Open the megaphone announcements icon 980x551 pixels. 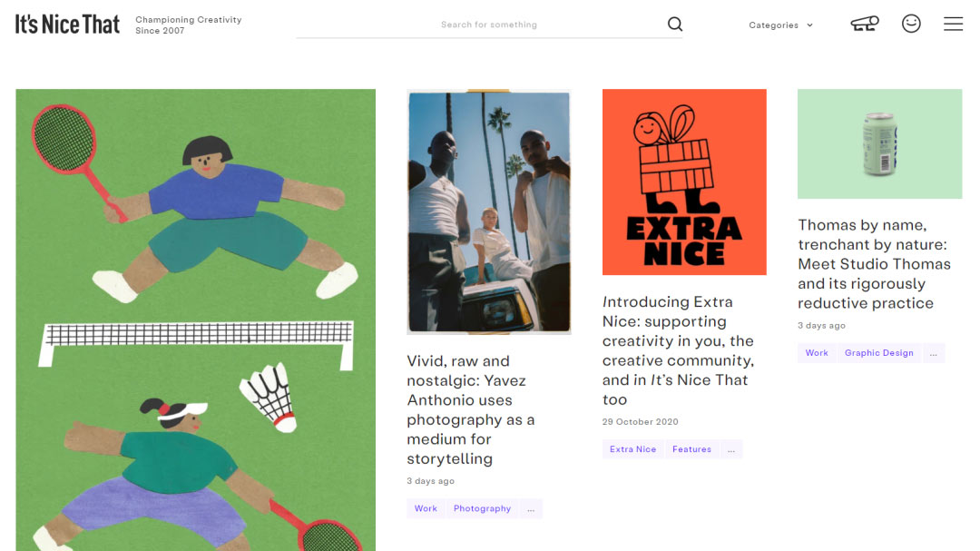click(864, 25)
